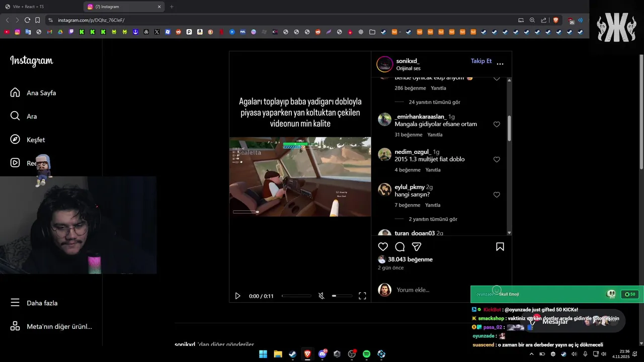The image size is (644, 362).
Task: Open the Ara search option
Action: click(x=24, y=116)
